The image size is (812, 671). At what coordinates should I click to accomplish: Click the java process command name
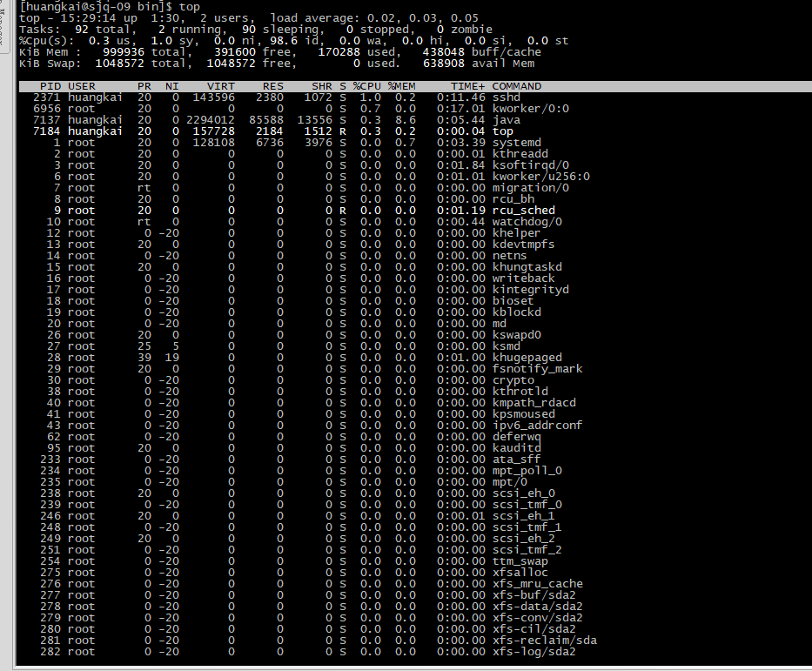(506, 120)
